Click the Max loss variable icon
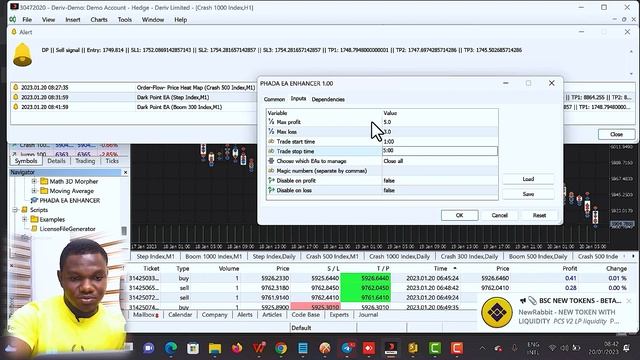The image size is (640, 360). (271, 131)
